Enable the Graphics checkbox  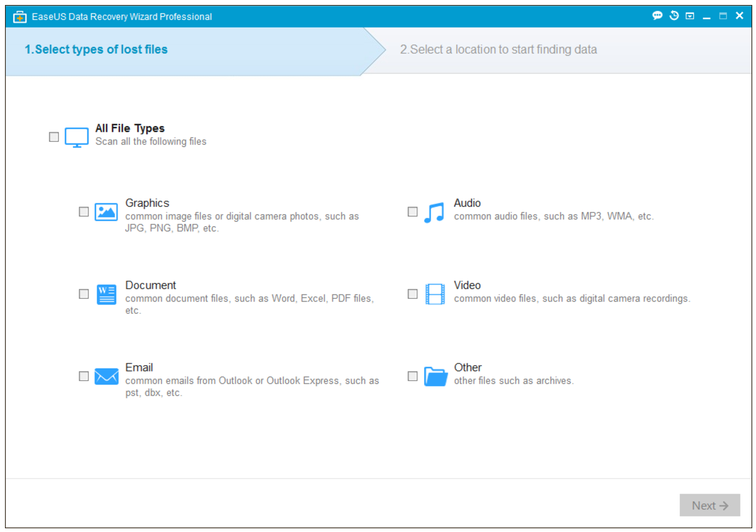(84, 212)
